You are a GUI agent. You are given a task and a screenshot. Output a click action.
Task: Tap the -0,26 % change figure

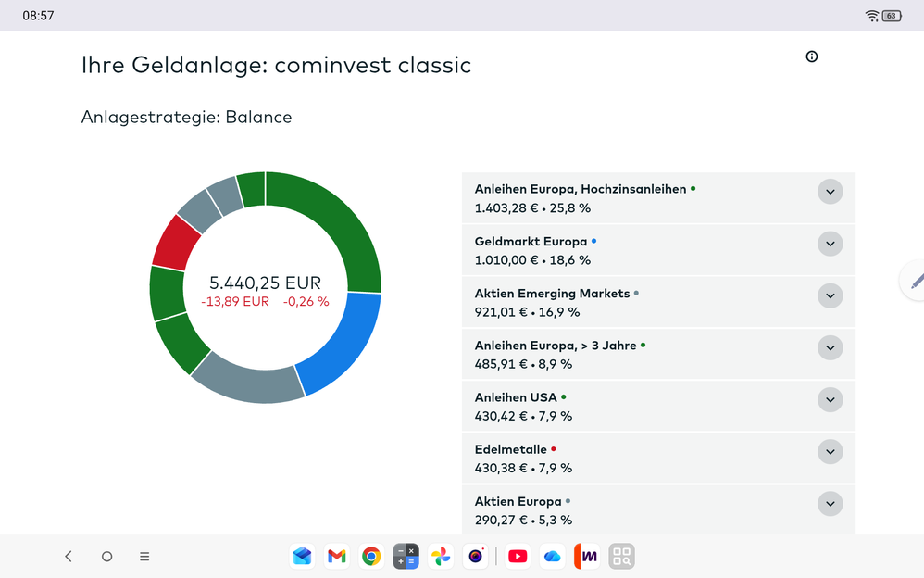pyautogui.click(x=306, y=301)
